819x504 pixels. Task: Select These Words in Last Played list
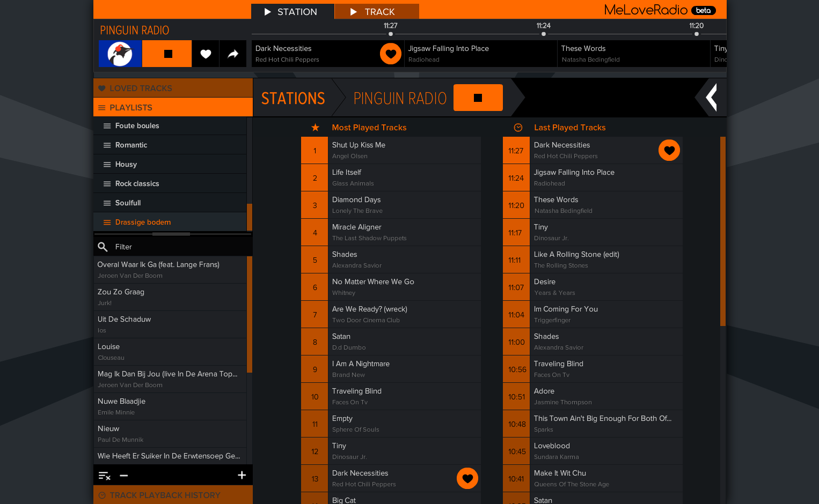click(593, 205)
